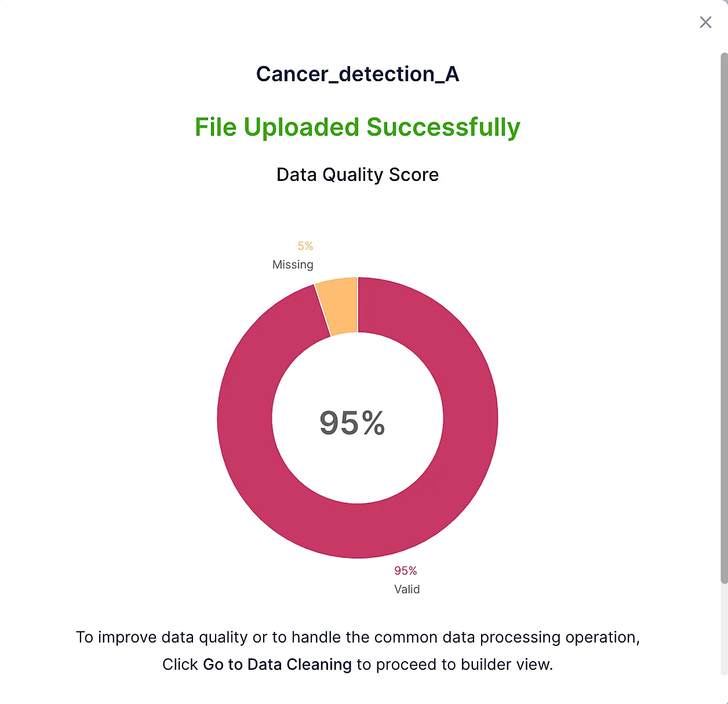Click the word "Click" in the bottom instruction
The height and width of the screenshot is (704, 728).
[x=180, y=665]
